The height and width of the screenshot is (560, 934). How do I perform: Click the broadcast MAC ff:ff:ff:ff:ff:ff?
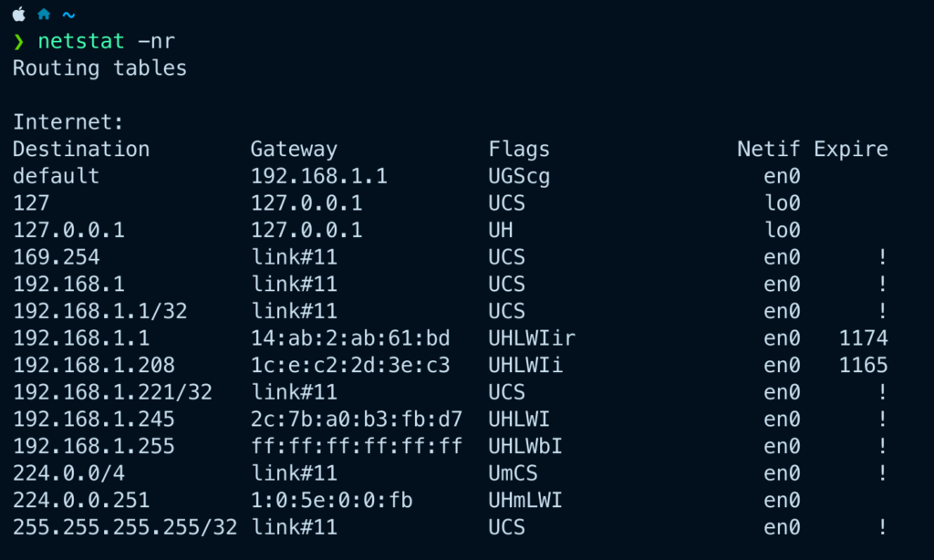pyautogui.click(x=357, y=446)
